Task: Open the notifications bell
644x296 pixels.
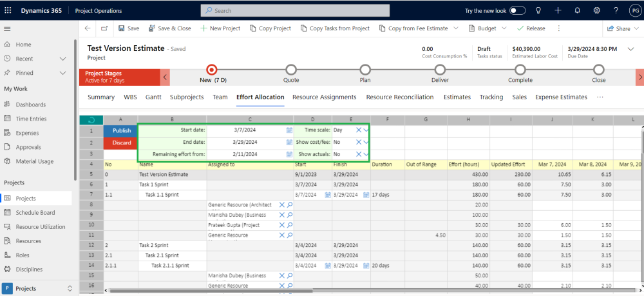Action: tap(577, 11)
